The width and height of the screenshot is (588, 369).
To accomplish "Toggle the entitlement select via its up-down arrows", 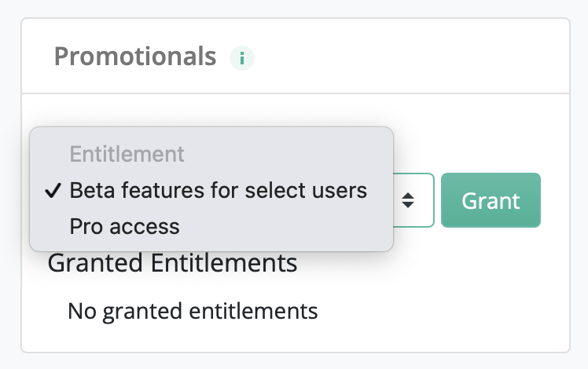I will click(x=408, y=200).
